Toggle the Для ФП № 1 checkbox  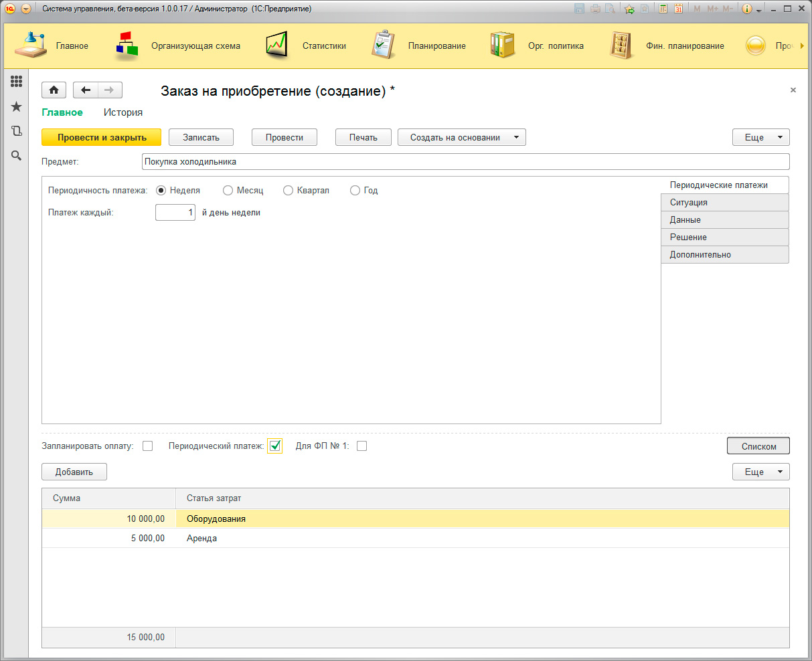(361, 446)
